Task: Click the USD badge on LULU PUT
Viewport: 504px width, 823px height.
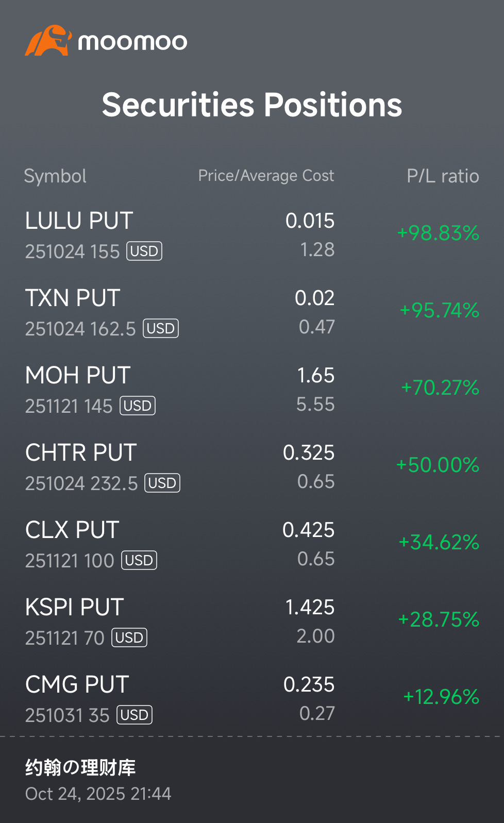Action: [x=144, y=251]
